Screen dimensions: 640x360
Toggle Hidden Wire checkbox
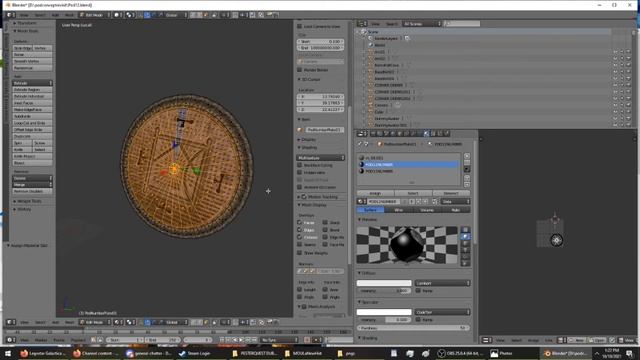(x=300, y=173)
